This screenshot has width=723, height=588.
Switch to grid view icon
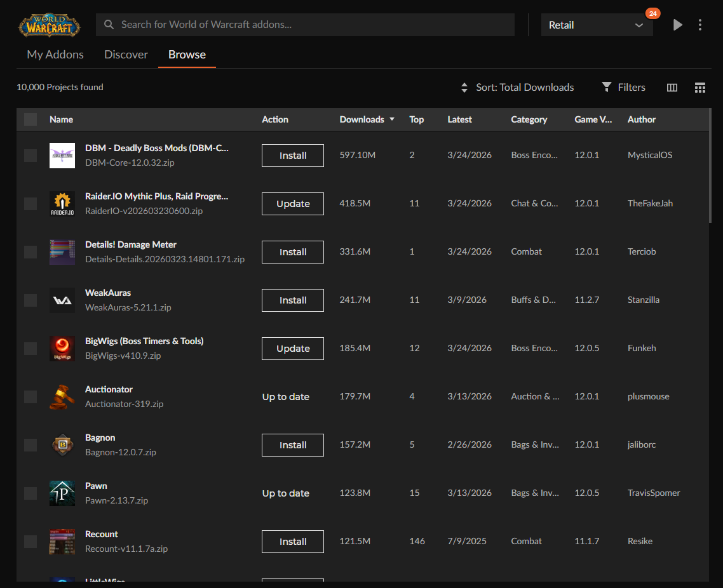click(700, 88)
